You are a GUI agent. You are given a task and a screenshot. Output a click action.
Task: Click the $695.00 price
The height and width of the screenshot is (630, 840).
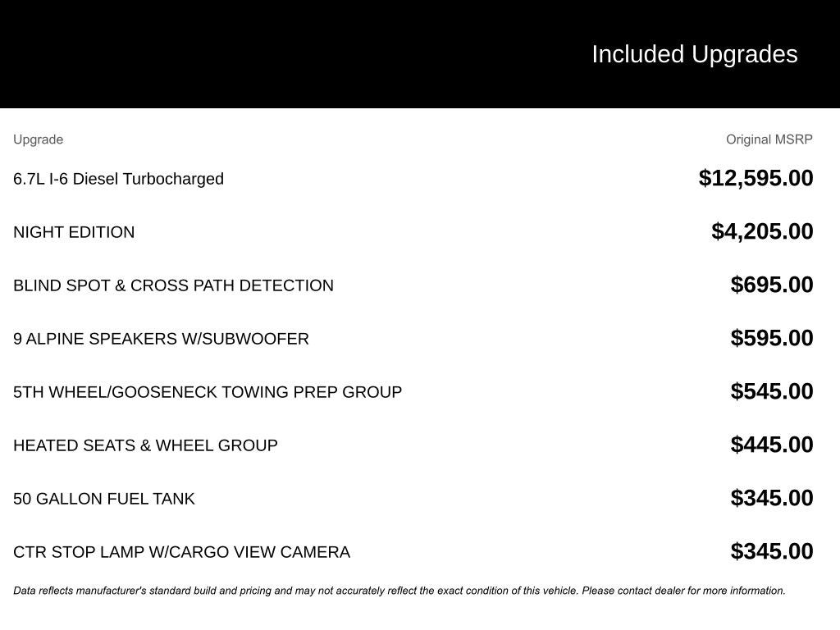pos(772,285)
